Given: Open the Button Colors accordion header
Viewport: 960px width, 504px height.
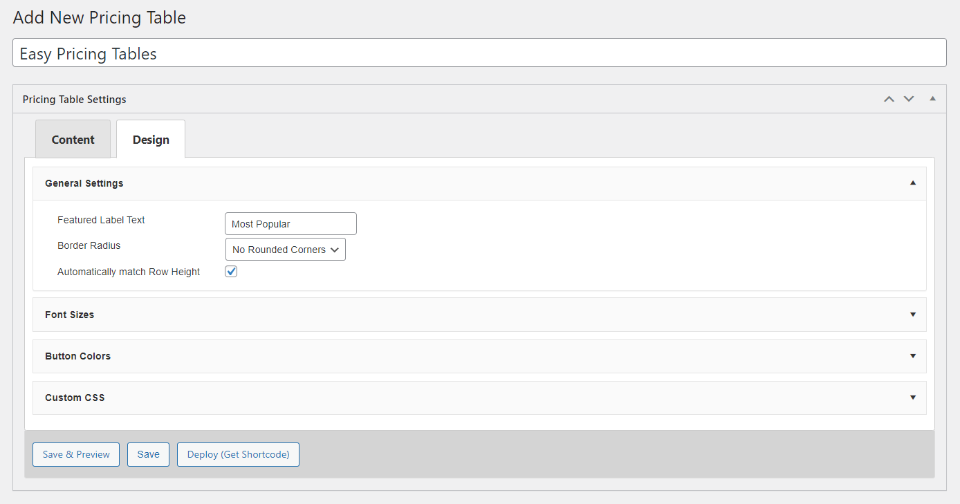Looking at the screenshot, I should pyautogui.click(x=78, y=356).
